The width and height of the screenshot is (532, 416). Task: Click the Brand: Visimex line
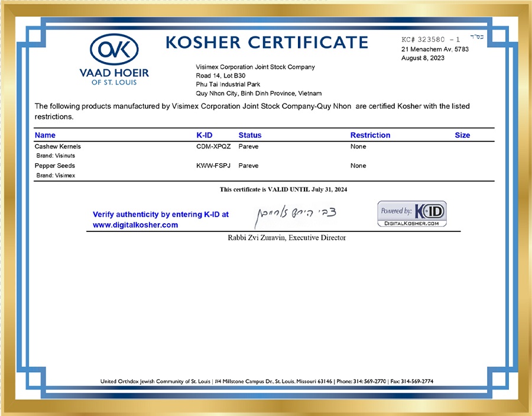pyautogui.click(x=56, y=175)
